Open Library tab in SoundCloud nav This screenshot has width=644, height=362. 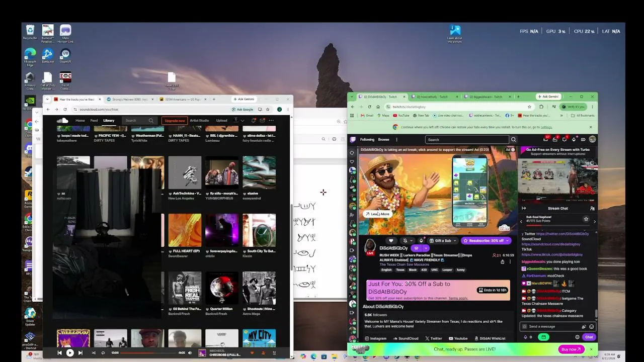click(x=109, y=121)
